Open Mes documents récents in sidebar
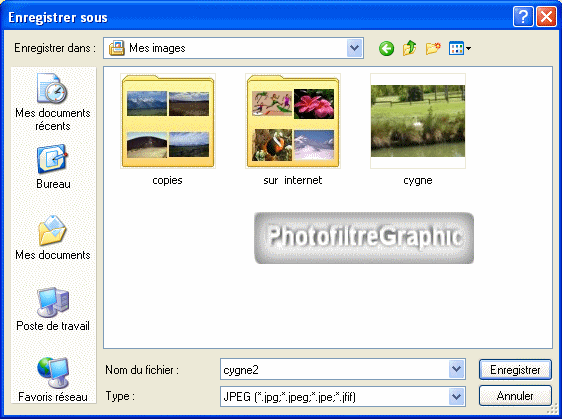Image resolution: width=562 pixels, height=419 pixels. click(x=53, y=102)
